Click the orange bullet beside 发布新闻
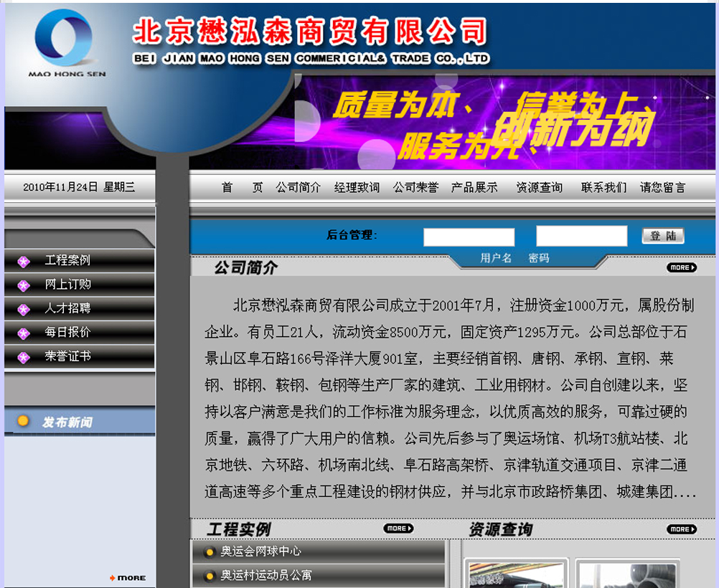 23,422
